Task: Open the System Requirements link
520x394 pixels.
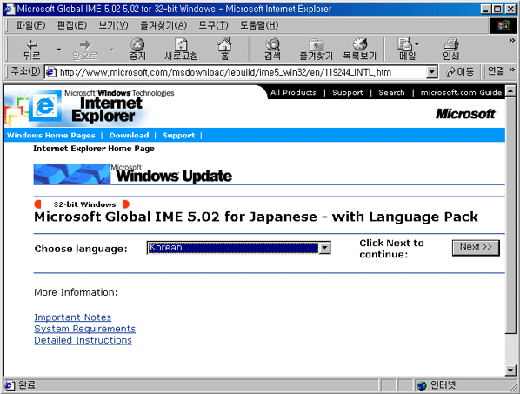Action: pyautogui.click(x=85, y=329)
